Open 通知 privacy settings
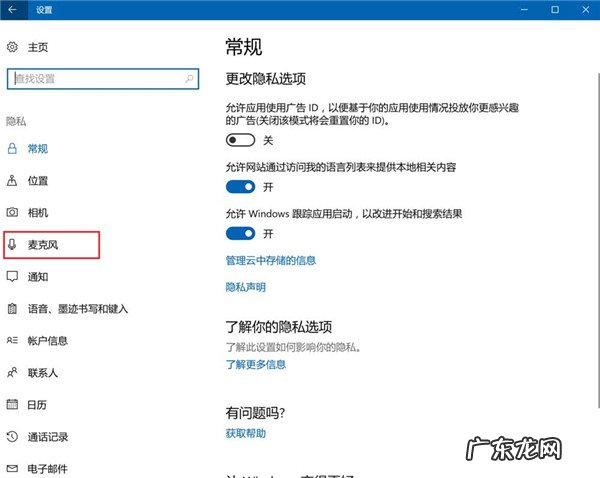Screen dimensions: 600x478 pos(38,277)
